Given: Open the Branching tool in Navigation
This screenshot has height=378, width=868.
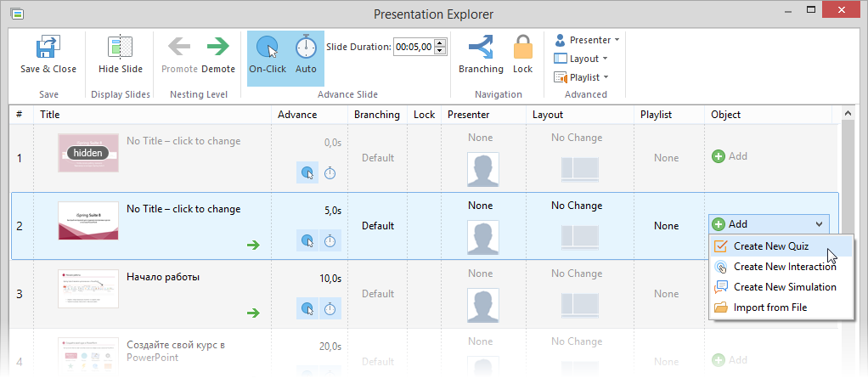Looking at the screenshot, I should pos(480,48).
